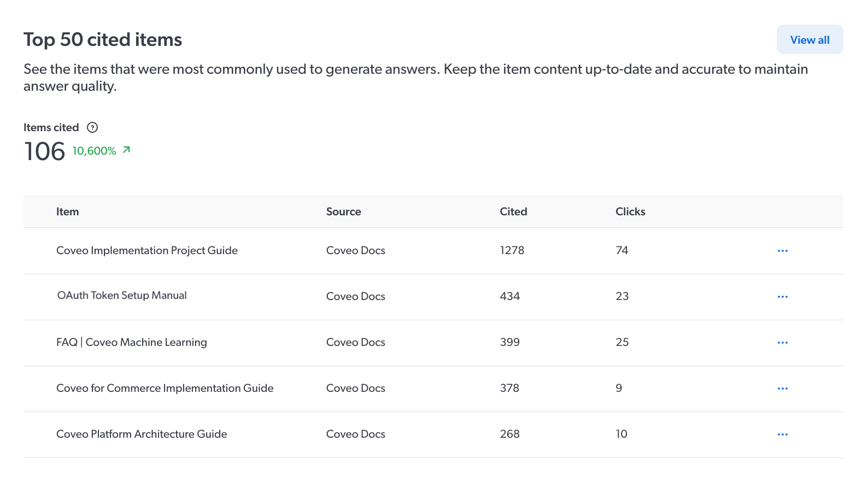Open help icon next to Items cited

pyautogui.click(x=92, y=127)
